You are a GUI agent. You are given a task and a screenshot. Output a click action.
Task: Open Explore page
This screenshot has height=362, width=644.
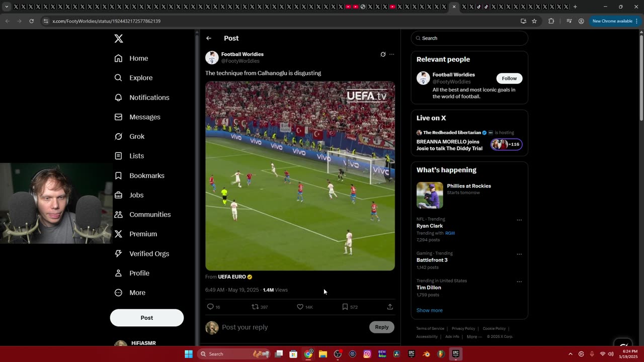pyautogui.click(x=133, y=78)
